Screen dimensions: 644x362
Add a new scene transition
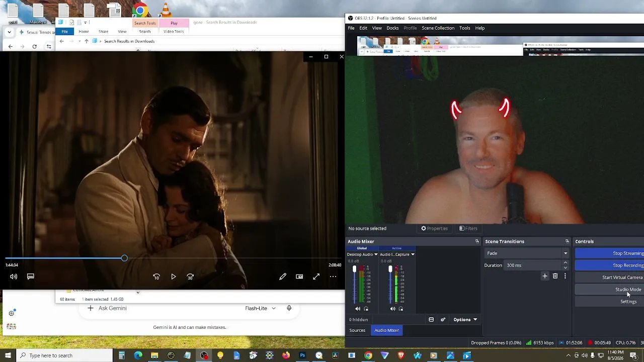click(x=544, y=276)
